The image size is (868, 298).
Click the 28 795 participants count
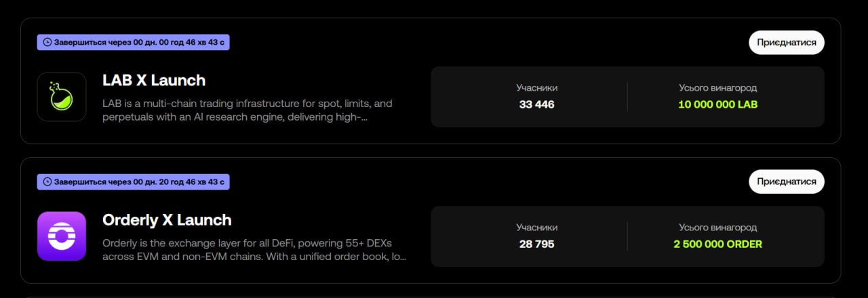pyautogui.click(x=536, y=244)
